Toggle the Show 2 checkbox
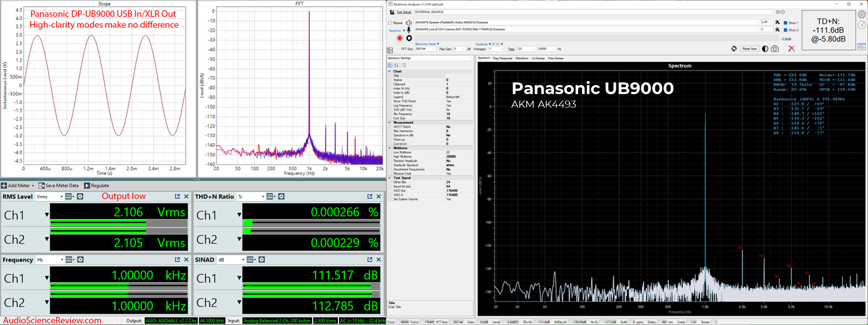The width and height of the screenshot is (868, 325). [786, 30]
